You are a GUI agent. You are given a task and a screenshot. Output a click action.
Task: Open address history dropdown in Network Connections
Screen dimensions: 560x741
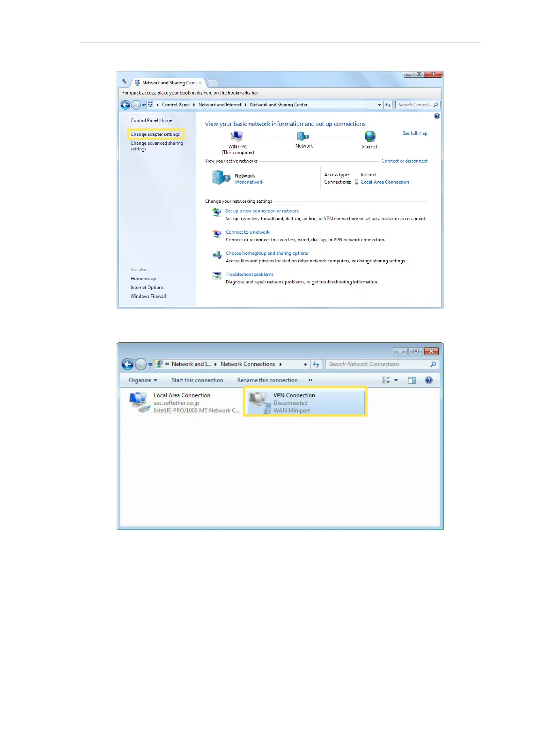(x=305, y=364)
